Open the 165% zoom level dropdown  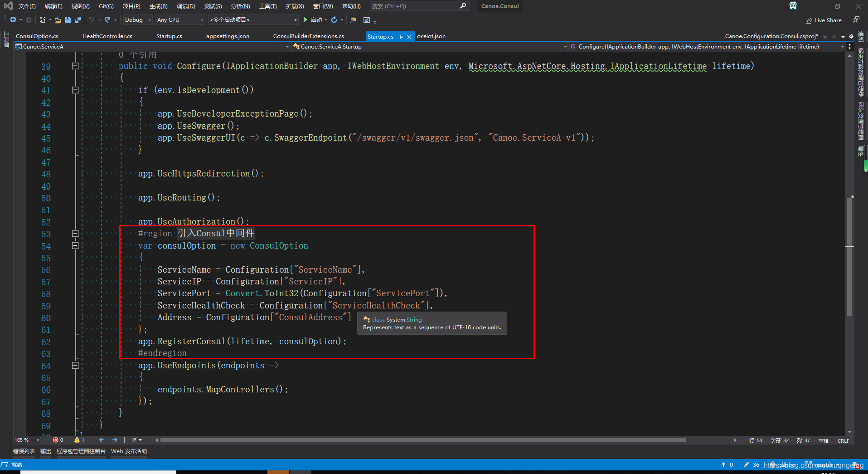click(x=27, y=440)
